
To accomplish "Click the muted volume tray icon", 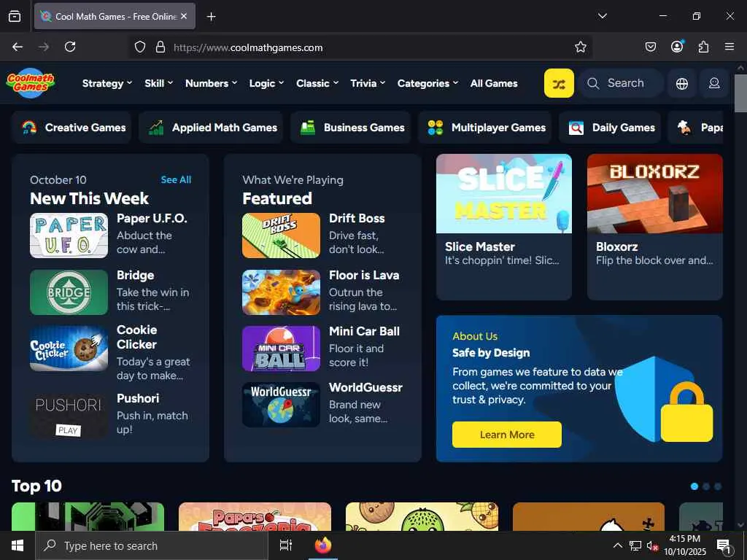I will [652, 545].
